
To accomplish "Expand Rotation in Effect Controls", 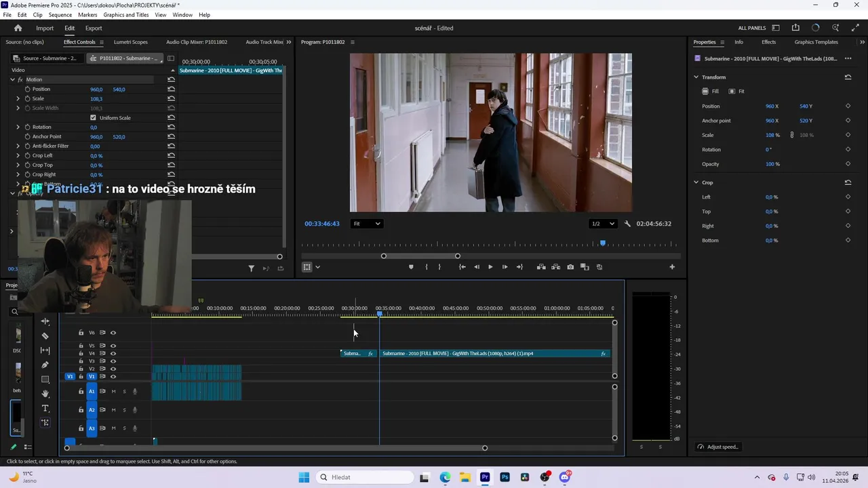I will (18, 127).
